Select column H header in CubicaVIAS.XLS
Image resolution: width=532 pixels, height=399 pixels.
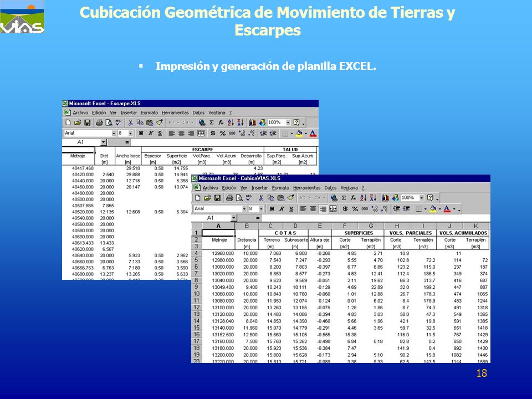click(x=397, y=226)
